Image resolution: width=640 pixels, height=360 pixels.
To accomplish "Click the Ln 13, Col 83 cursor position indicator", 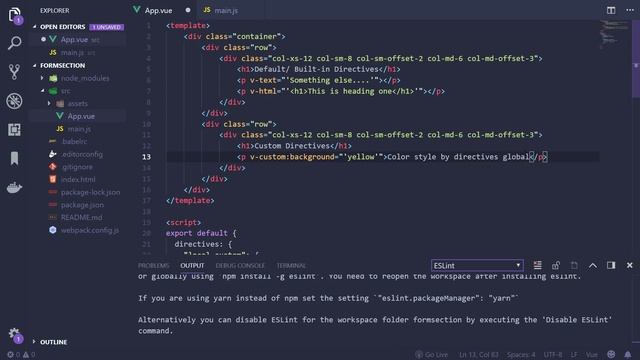I will (x=478, y=355).
